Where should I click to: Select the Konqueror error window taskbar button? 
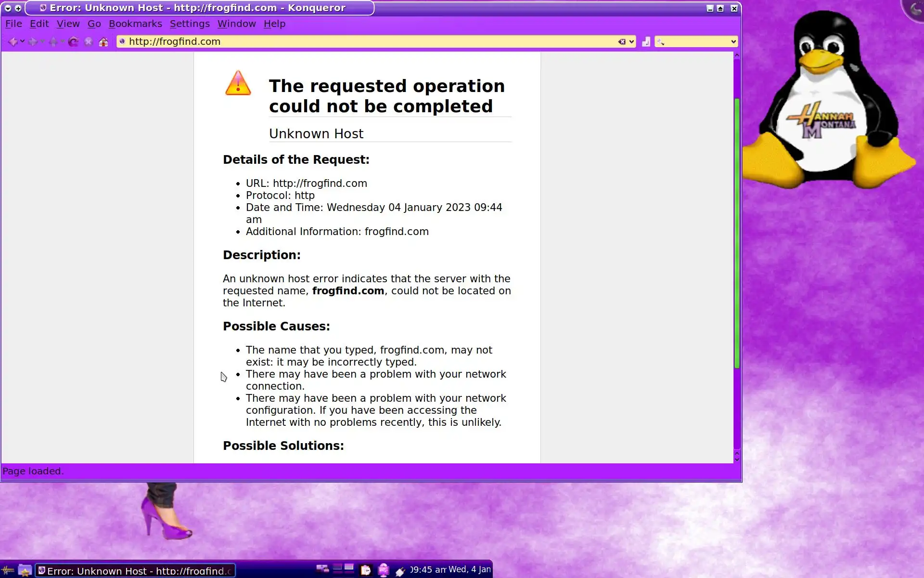[x=135, y=571]
